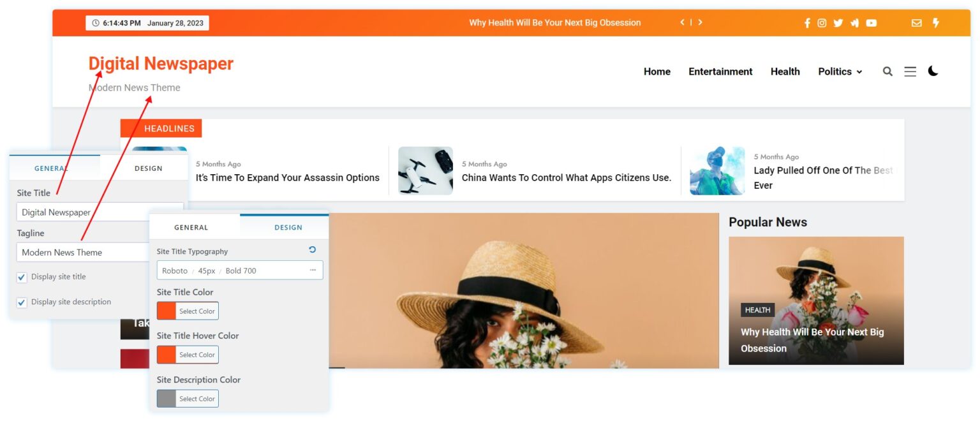Switch to the Design tab
This screenshot has height=421, width=980.
click(x=288, y=226)
